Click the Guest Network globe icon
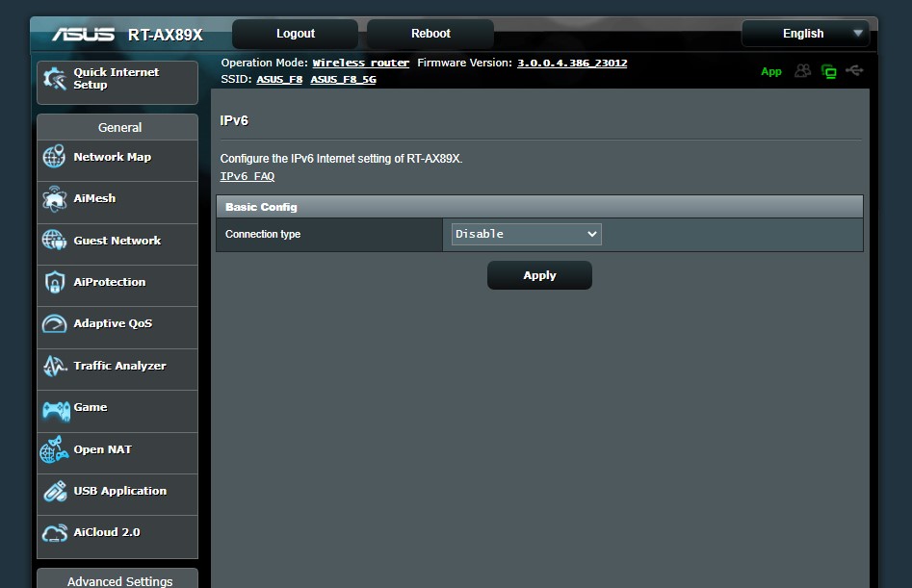The width and height of the screenshot is (912, 588). click(54, 240)
